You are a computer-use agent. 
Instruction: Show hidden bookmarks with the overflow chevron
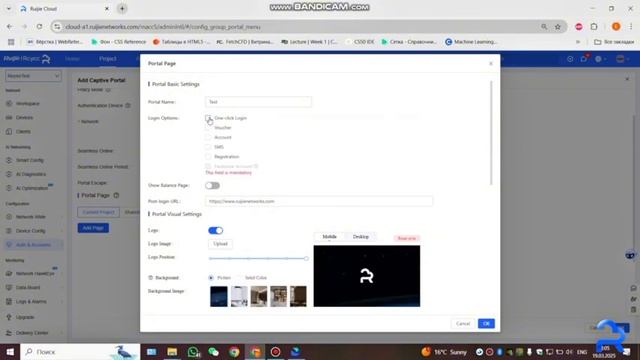point(578,42)
